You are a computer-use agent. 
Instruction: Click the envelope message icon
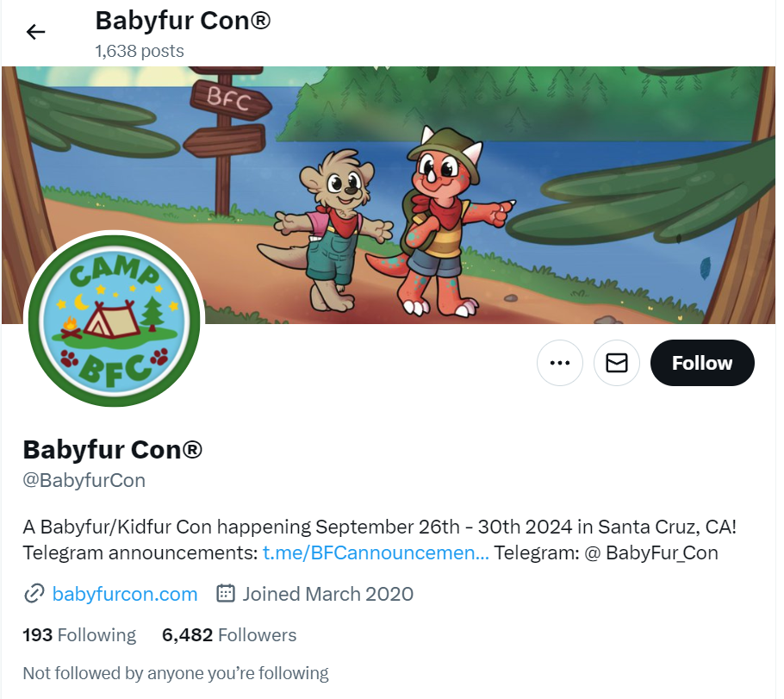pos(617,363)
